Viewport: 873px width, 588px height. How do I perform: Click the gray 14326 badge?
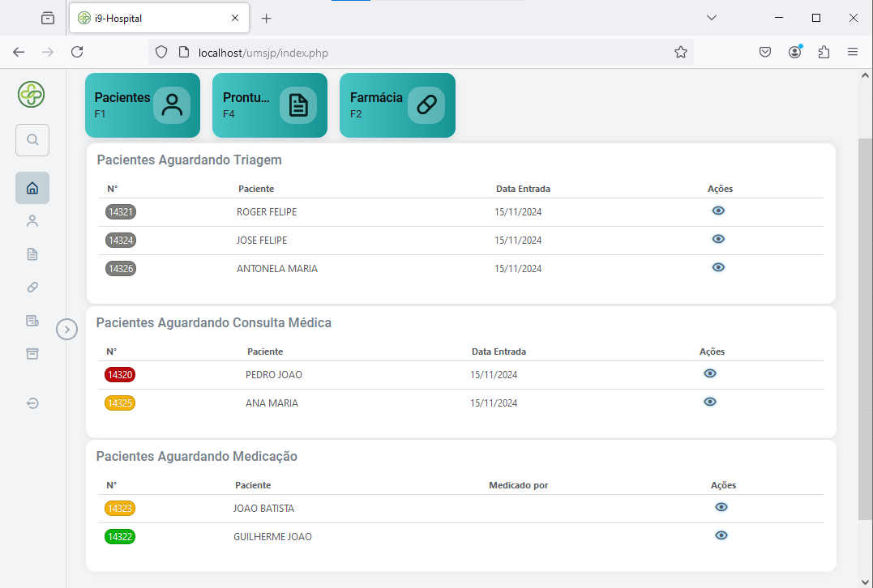tap(121, 269)
